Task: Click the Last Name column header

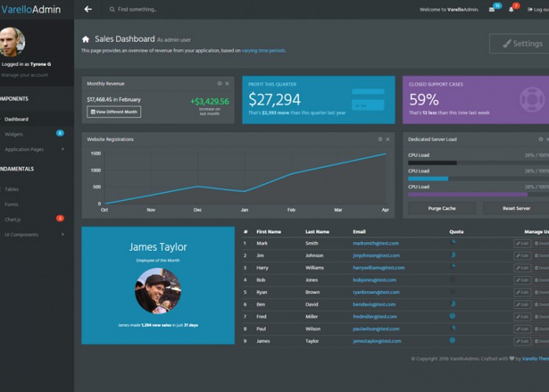Action: (317, 232)
